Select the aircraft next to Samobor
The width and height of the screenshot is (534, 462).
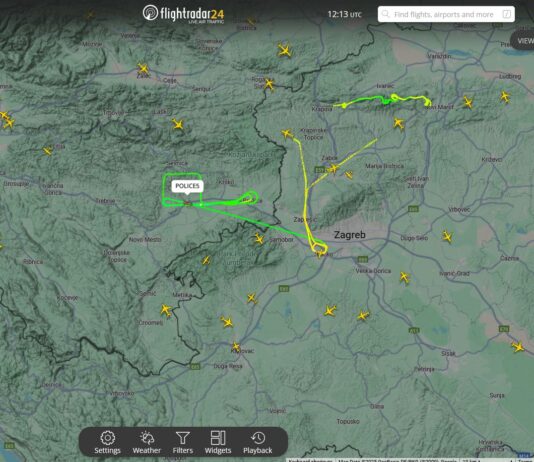(x=259, y=238)
